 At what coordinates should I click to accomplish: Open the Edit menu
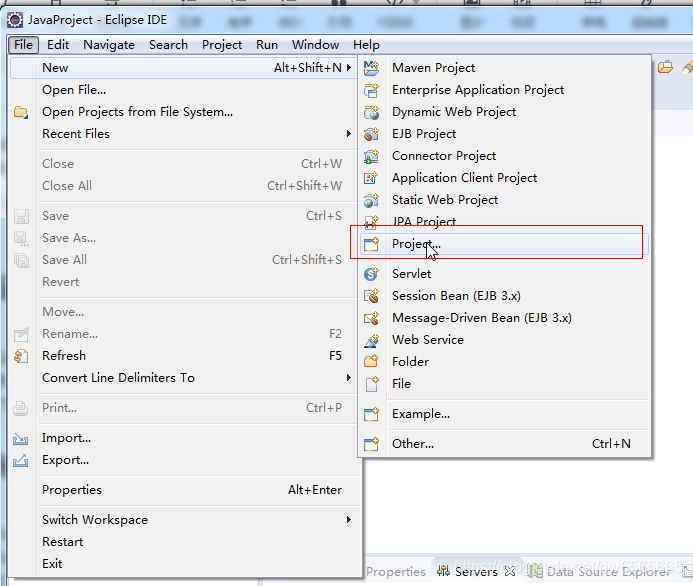point(58,45)
